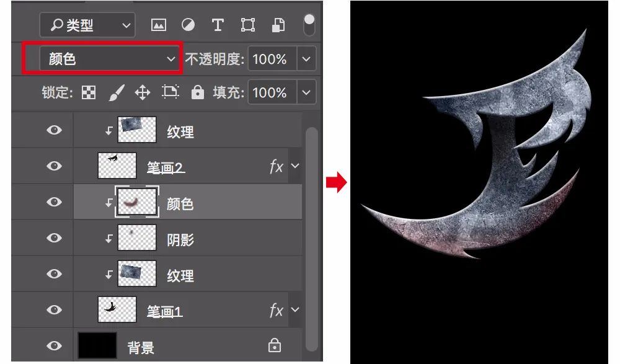Filter layers by type (T) icon

point(218,25)
